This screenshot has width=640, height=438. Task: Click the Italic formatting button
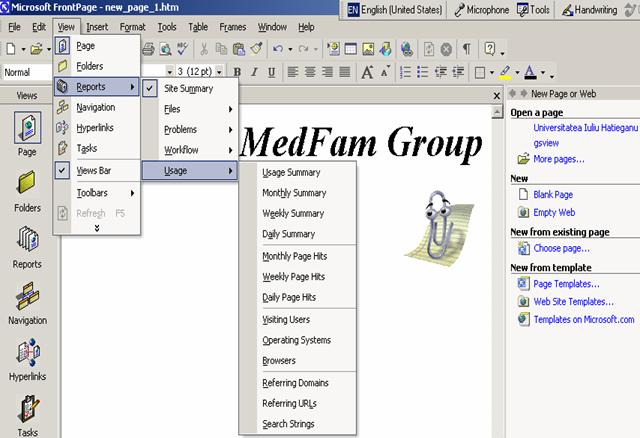coord(254,72)
